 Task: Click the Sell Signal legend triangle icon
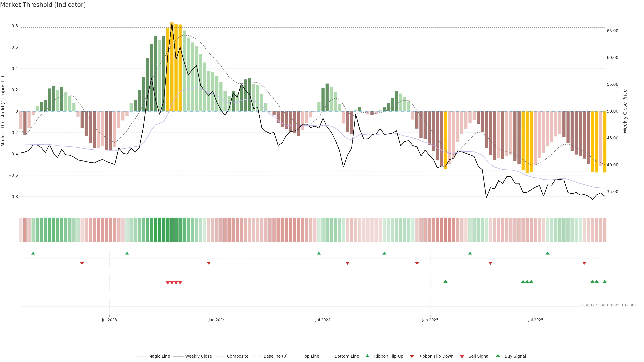(x=462, y=356)
